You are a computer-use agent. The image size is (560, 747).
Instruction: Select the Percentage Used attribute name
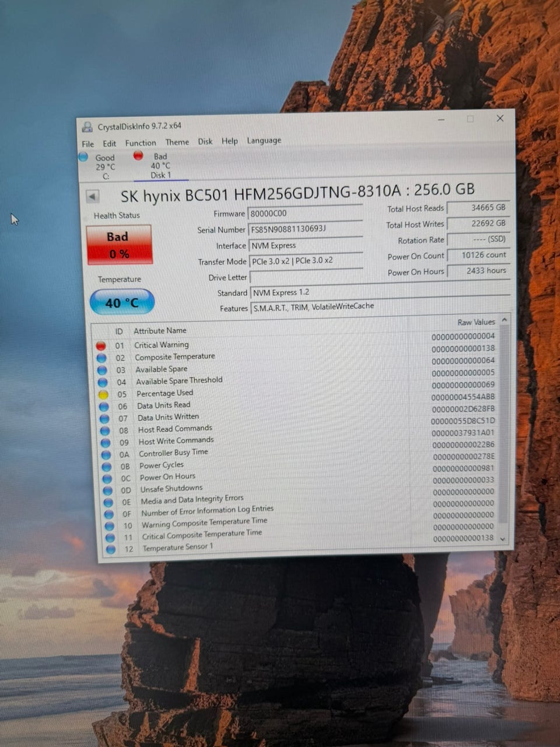pyautogui.click(x=165, y=393)
